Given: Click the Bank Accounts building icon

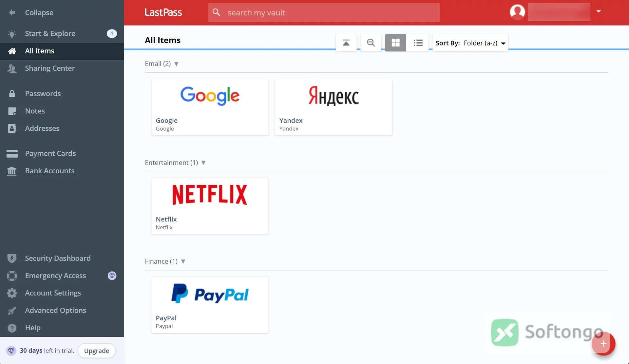Looking at the screenshot, I should pos(12,171).
